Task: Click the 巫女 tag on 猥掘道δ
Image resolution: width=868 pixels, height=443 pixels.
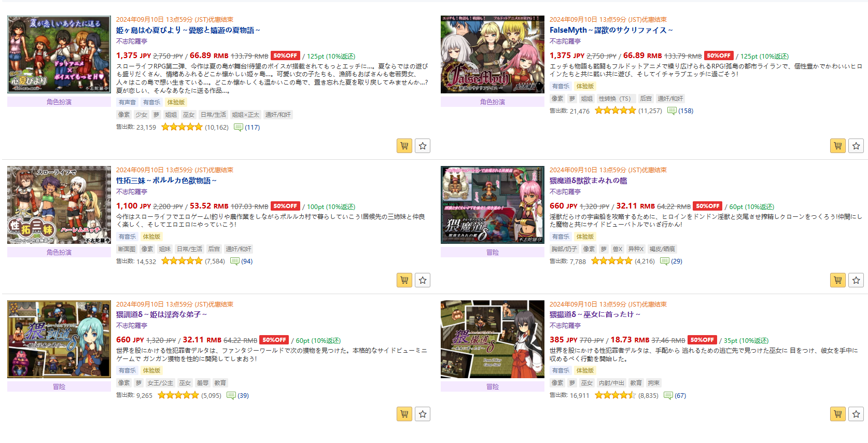Action: pos(587,383)
